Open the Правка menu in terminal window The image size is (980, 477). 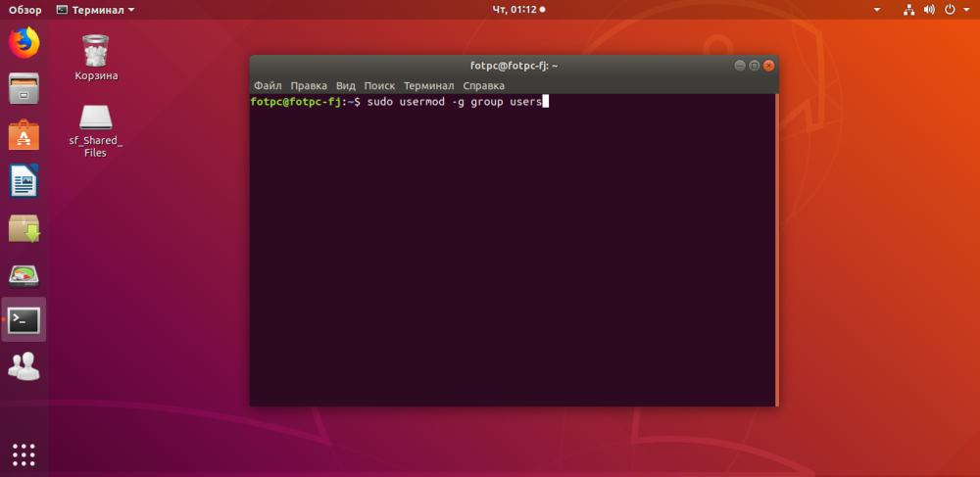pyautogui.click(x=309, y=86)
